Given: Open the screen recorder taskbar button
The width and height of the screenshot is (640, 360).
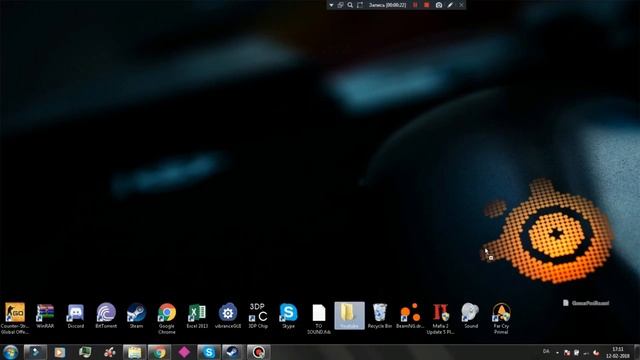Looking at the screenshot, I should (x=258, y=352).
